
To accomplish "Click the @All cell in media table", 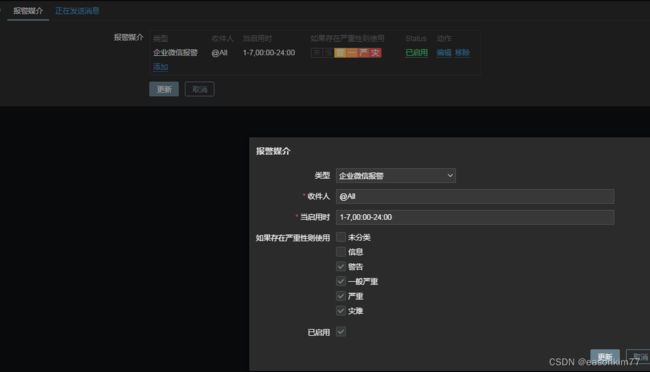I will pyautogui.click(x=219, y=53).
